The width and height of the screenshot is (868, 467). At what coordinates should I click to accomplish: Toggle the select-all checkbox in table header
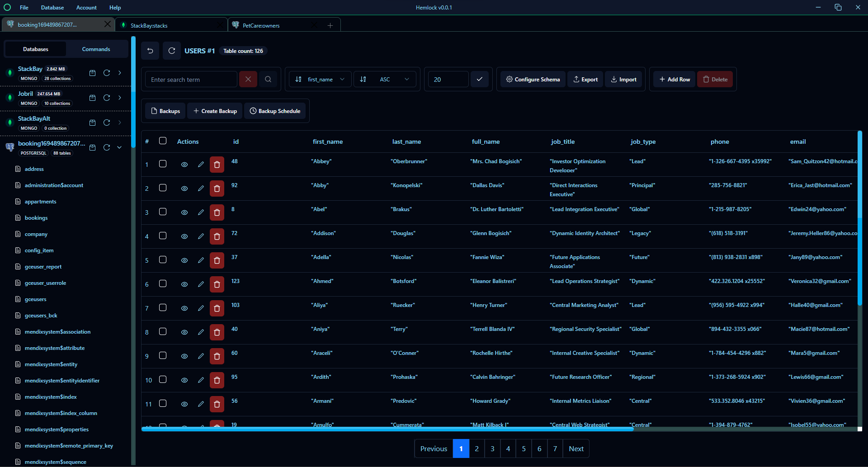[x=163, y=141]
